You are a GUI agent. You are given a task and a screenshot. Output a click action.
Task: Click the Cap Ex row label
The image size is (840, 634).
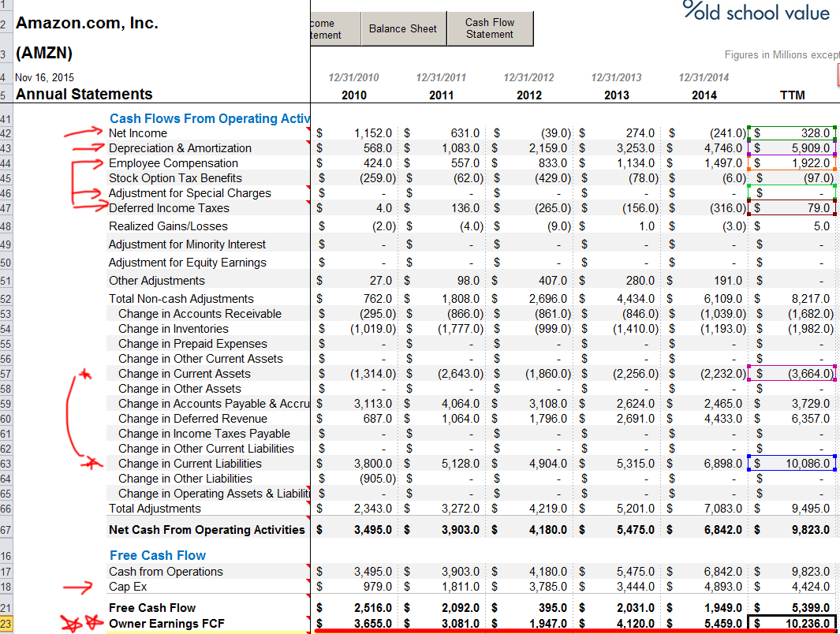(128, 587)
